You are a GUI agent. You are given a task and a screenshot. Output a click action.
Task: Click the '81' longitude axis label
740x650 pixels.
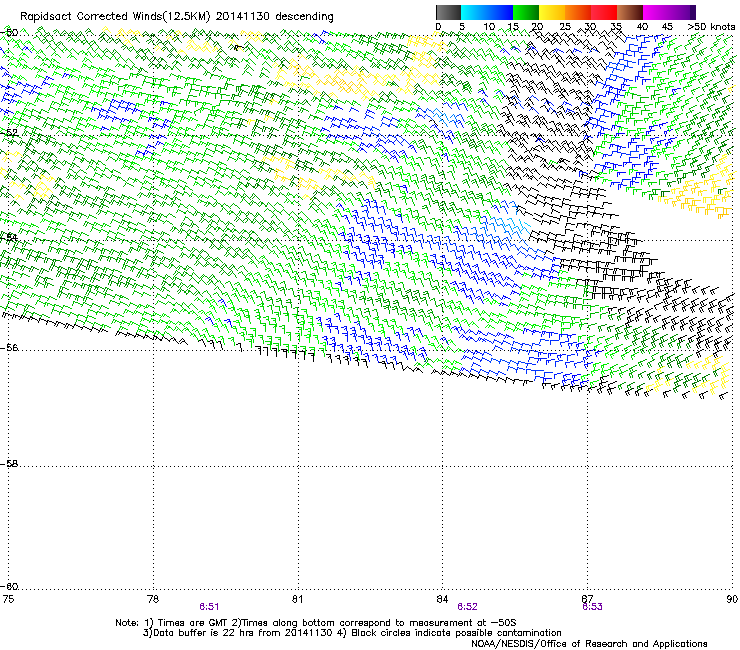pos(297,599)
